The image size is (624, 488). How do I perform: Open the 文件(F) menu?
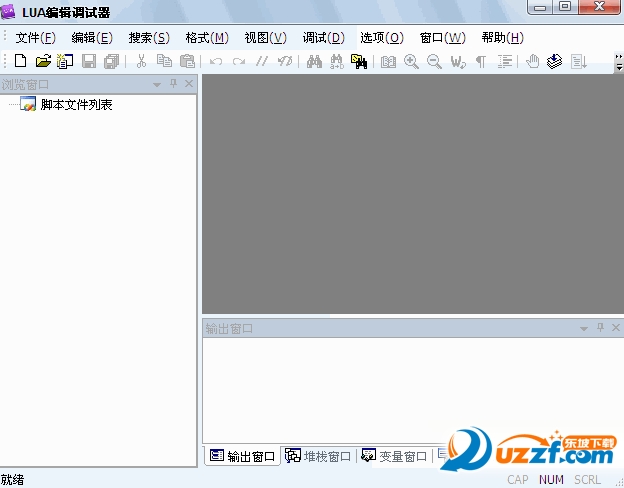pos(35,38)
